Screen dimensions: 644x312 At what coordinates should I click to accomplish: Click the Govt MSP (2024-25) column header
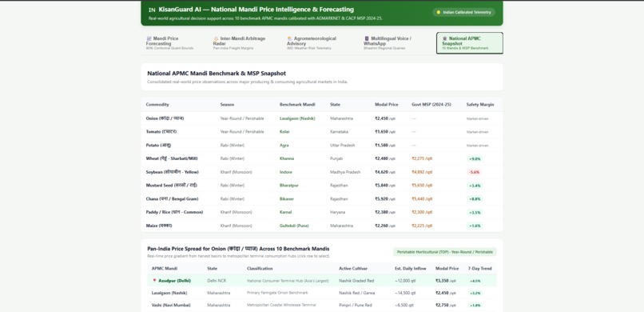[431, 105]
